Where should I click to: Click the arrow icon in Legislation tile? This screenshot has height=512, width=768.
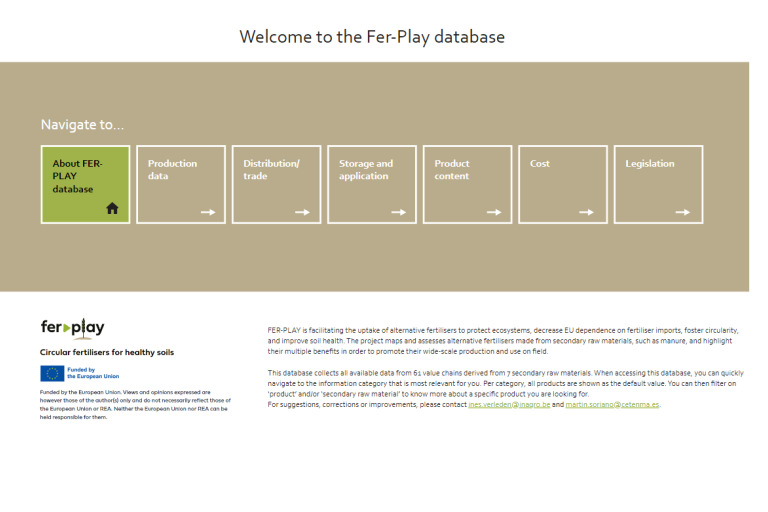(x=683, y=212)
